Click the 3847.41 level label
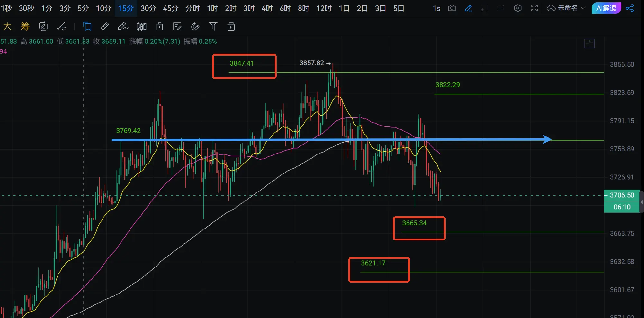The width and height of the screenshot is (644, 318). pos(242,63)
